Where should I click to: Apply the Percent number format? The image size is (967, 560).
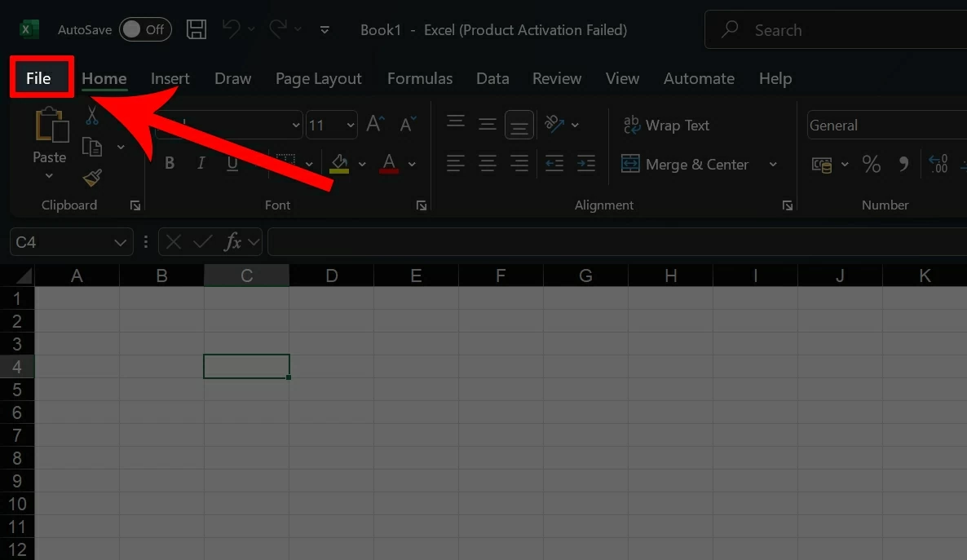coord(871,164)
